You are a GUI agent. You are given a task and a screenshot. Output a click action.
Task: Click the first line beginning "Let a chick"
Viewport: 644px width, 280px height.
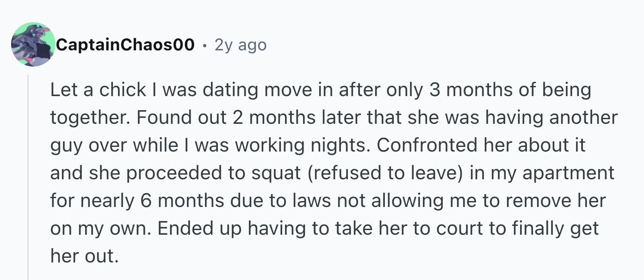pyautogui.click(x=321, y=90)
